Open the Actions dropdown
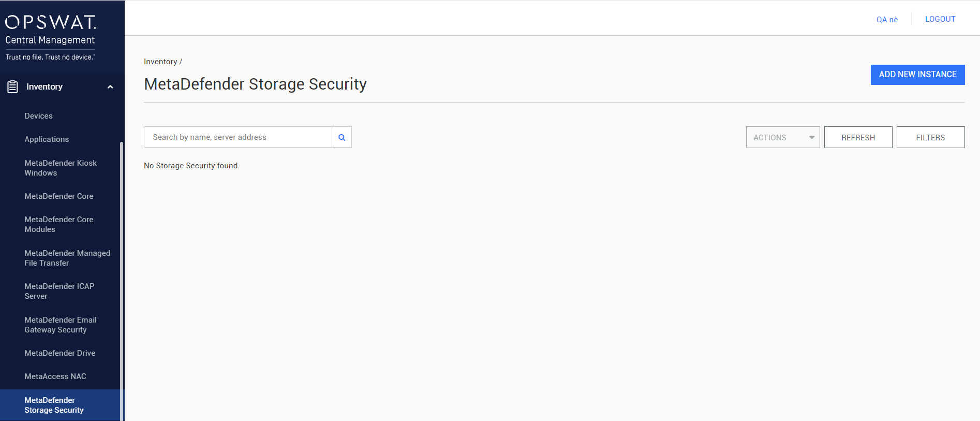Screen dimensions: 980x421 click(783, 137)
